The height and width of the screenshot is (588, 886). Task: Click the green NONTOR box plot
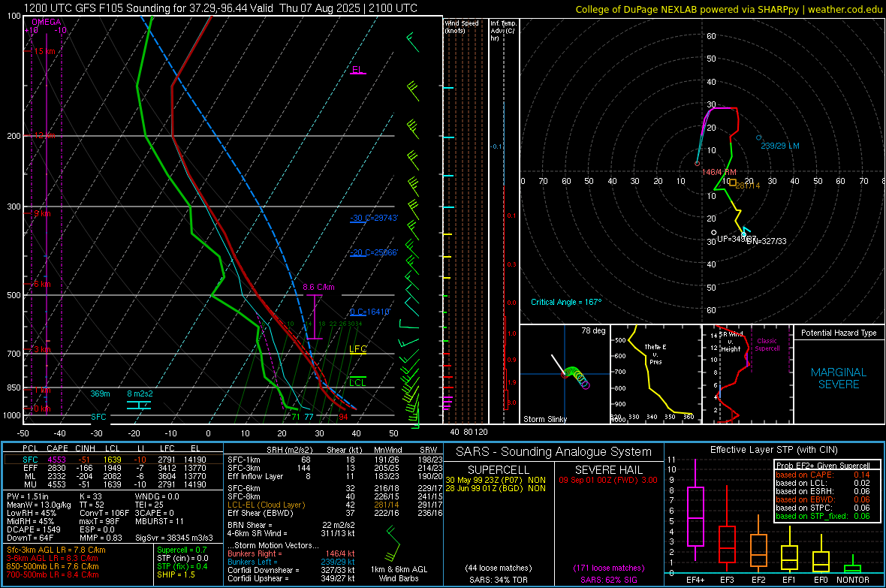click(852, 565)
